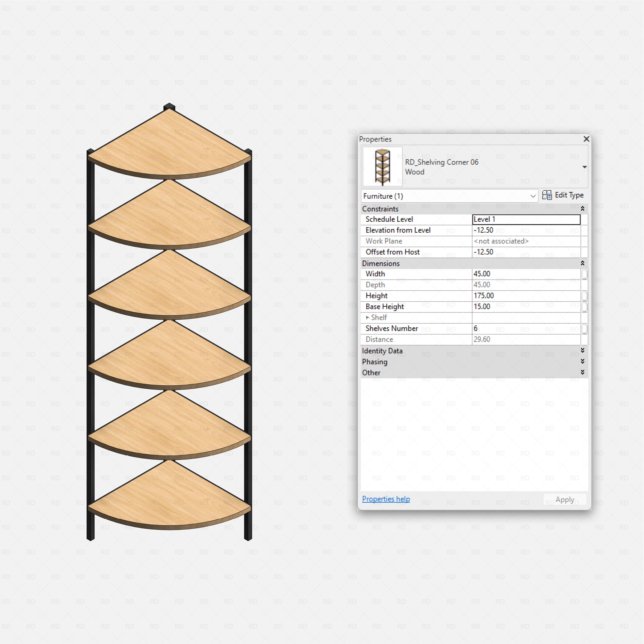The image size is (644, 644).
Task: Expand the Identity Data section
Action: 583,351
